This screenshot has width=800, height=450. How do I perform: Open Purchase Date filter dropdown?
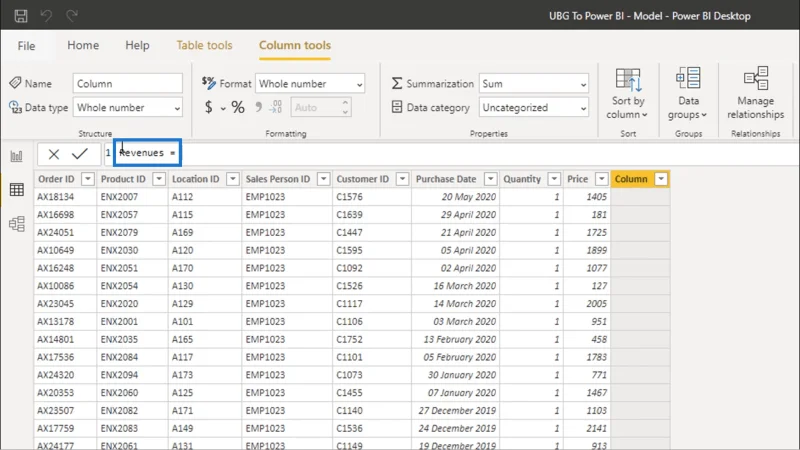coord(490,179)
